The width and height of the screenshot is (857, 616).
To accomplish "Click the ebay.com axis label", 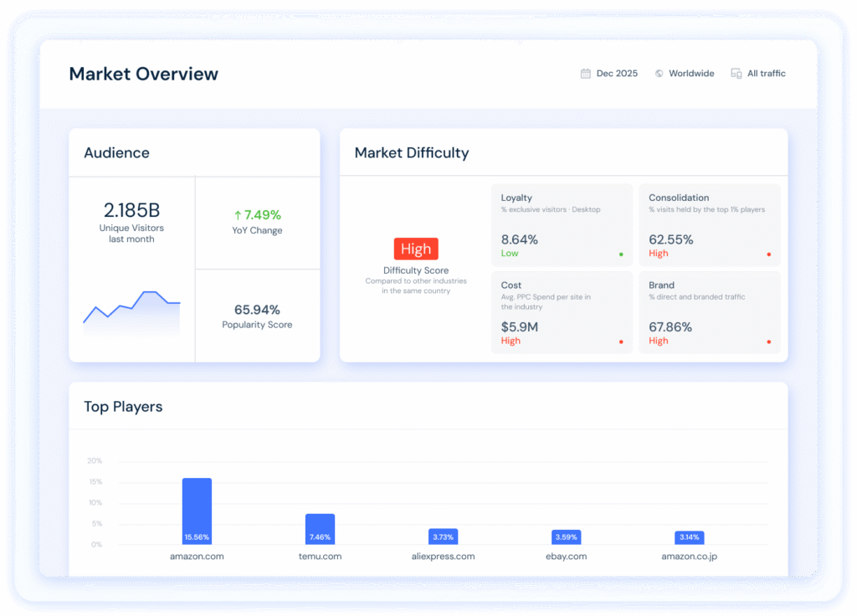I will click(x=566, y=557).
